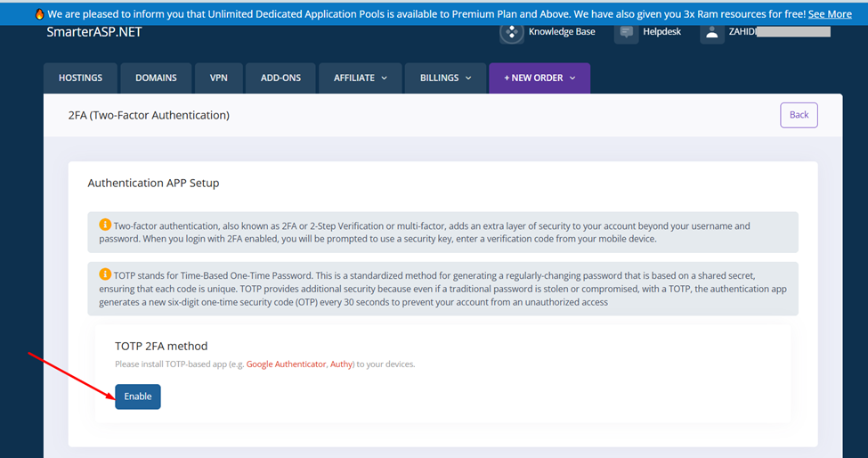Follow the See More link in the banner

click(x=829, y=14)
